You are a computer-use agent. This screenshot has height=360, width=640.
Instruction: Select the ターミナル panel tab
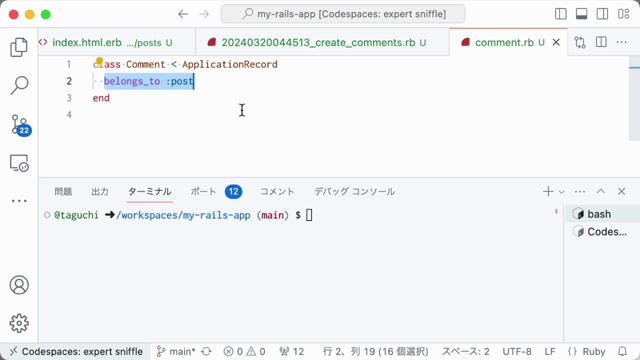tap(150, 191)
